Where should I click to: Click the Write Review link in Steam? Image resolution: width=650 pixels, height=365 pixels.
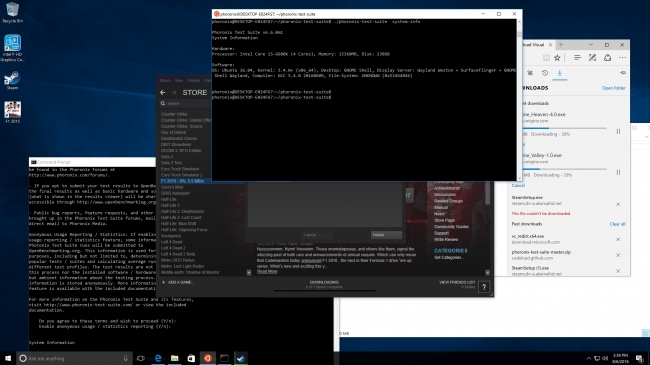pyautogui.click(x=446, y=239)
